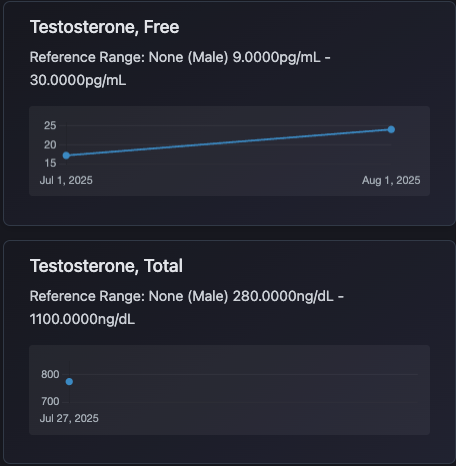The image size is (456, 466).
Task: Click the Free Testosterone reference range text
Action: 180,69
